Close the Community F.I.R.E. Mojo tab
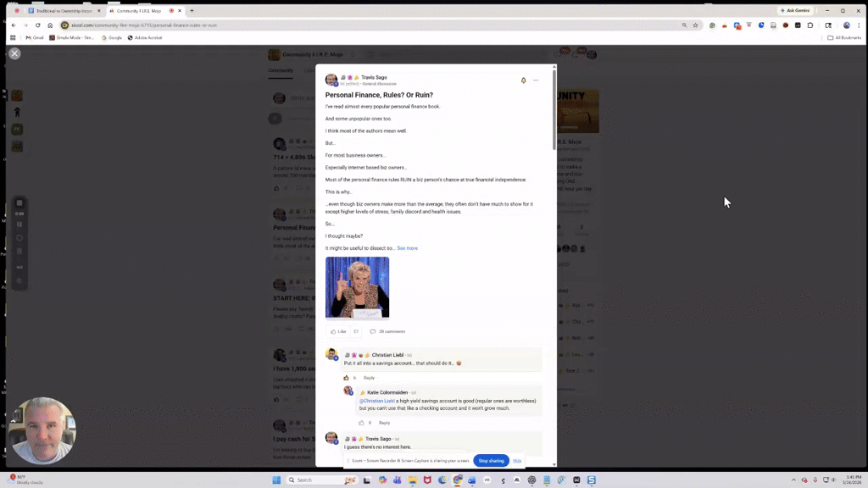 pos(180,10)
